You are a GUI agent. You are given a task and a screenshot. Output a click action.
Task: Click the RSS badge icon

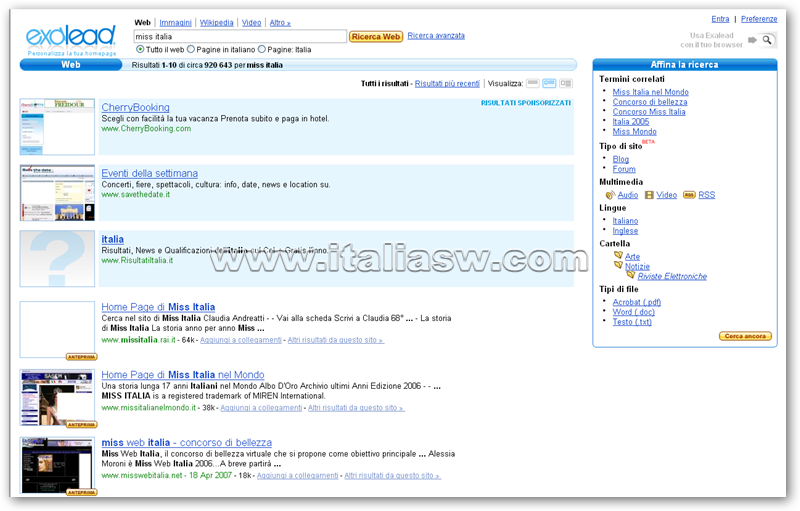[689, 195]
